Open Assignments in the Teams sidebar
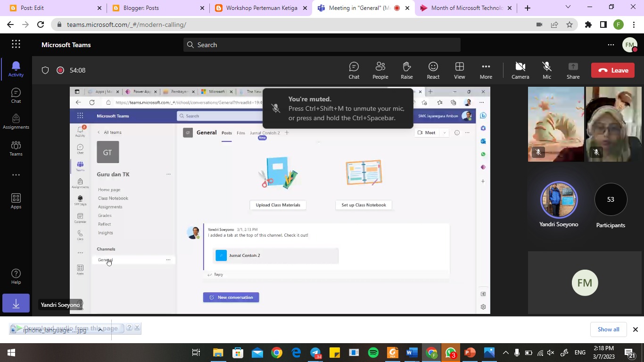644x362 pixels. (x=16, y=122)
